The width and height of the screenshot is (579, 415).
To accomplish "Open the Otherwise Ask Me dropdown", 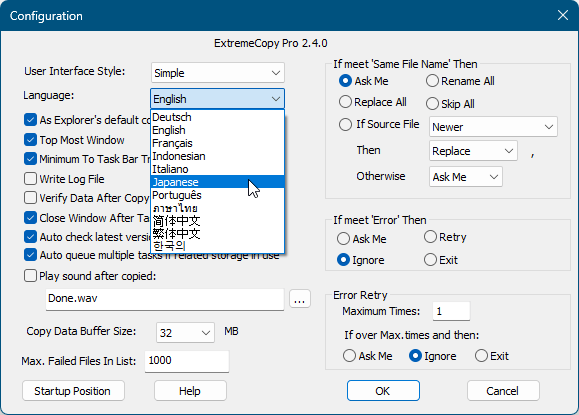I will tap(465, 176).
